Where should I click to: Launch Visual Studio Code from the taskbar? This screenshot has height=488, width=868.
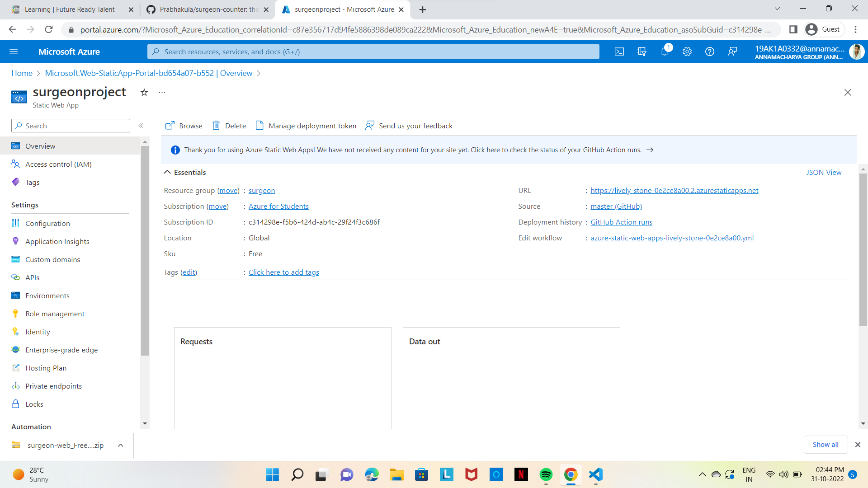pos(595,475)
